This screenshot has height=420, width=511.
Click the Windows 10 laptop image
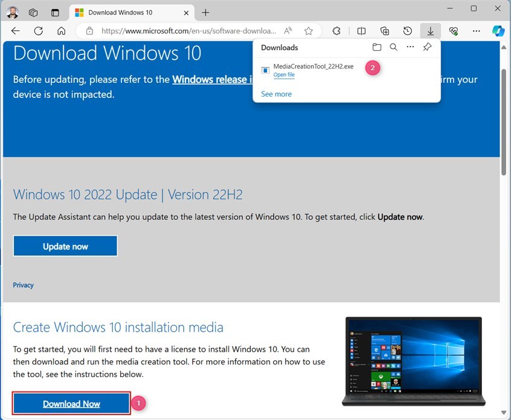[x=414, y=361]
